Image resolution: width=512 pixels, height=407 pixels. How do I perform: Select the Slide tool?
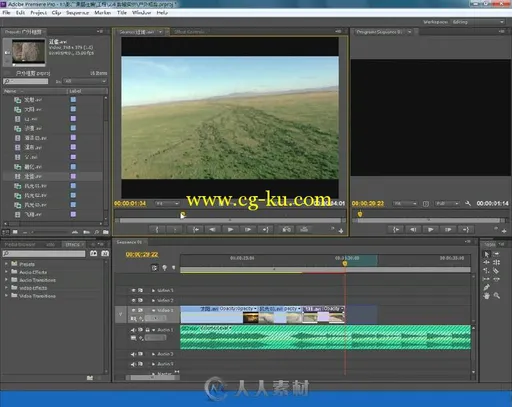pos(496,279)
